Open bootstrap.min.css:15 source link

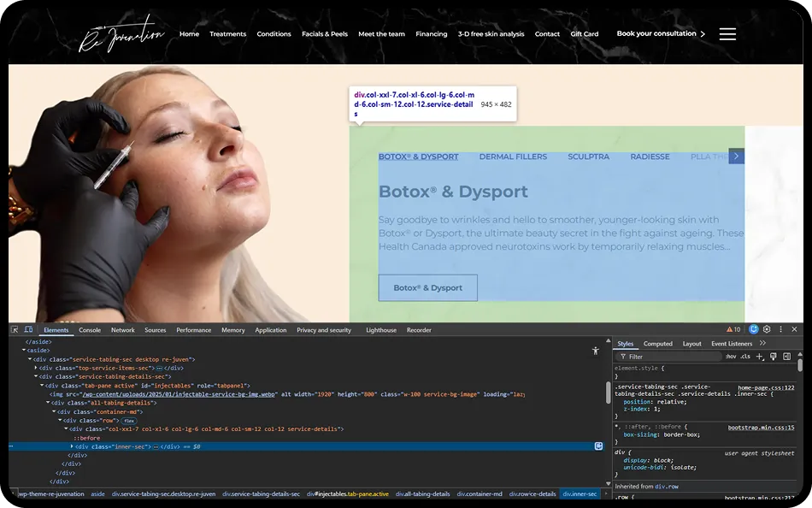click(761, 428)
